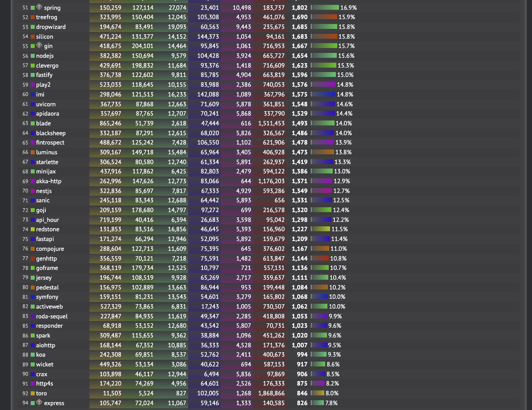Screen dimensions: 532x410
Task: Select the symfony framework name
Action: pyautogui.click(x=47, y=297)
